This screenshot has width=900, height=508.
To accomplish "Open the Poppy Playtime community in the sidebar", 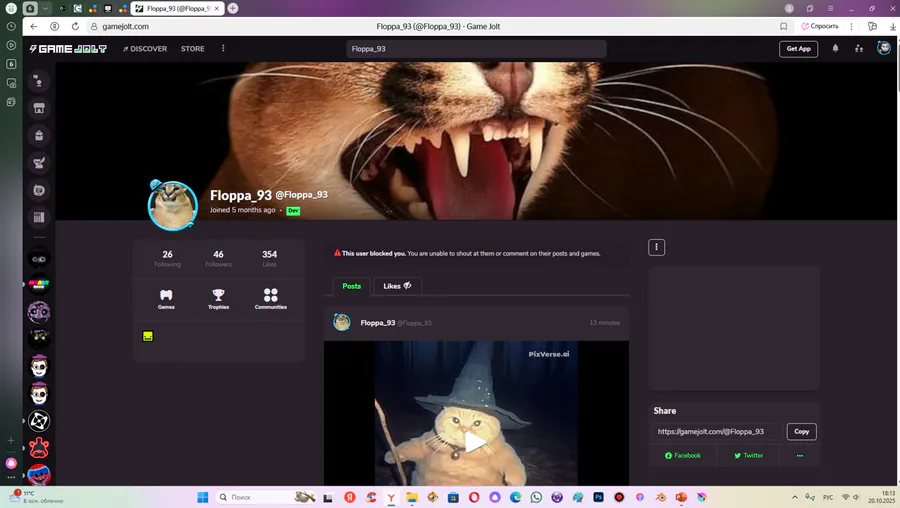I will coord(39,475).
